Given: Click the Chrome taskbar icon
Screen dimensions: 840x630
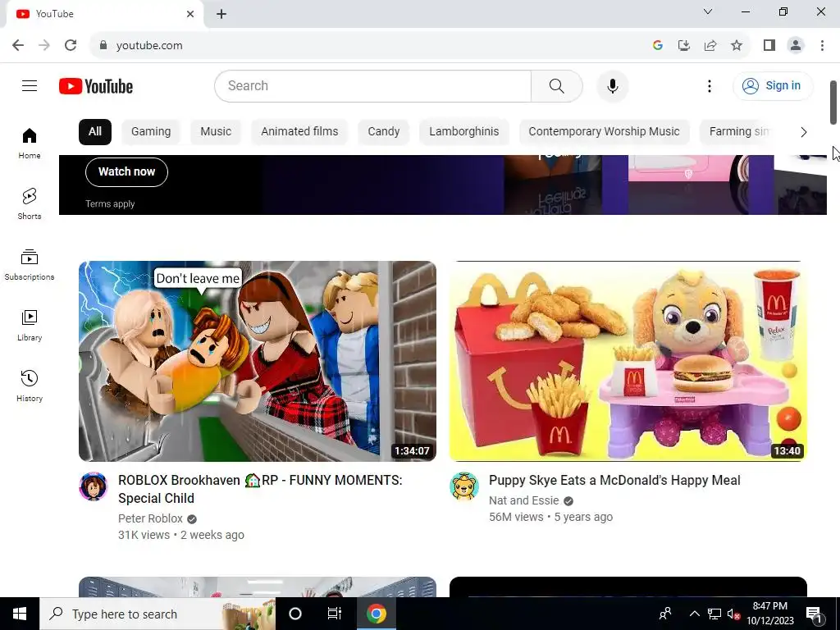Looking at the screenshot, I should [376, 614].
